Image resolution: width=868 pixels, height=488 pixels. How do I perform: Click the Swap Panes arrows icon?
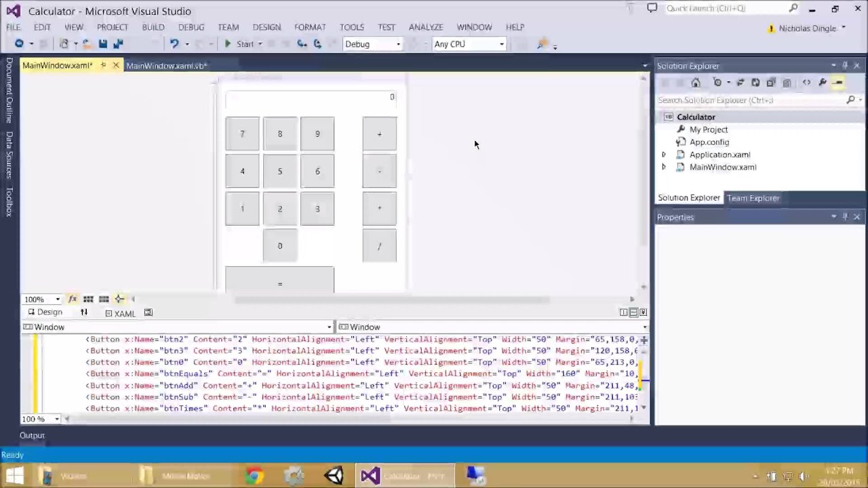point(84,312)
